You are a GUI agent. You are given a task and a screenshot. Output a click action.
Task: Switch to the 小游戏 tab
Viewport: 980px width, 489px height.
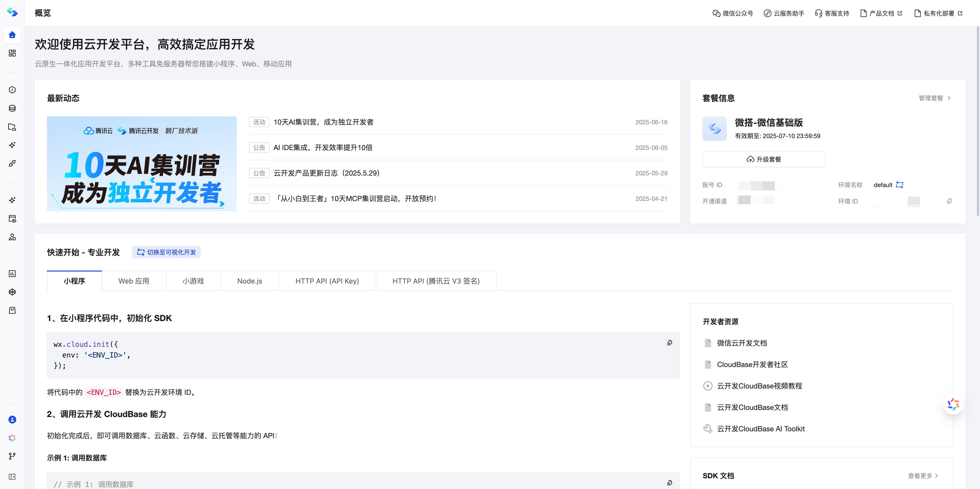[193, 281]
